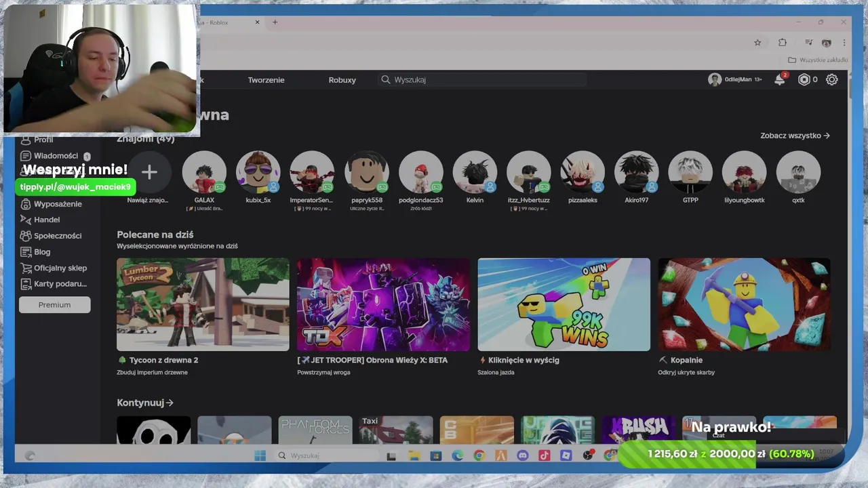Open friend GTPP avatar
Image resolution: width=868 pixels, height=488 pixels.
tap(690, 172)
